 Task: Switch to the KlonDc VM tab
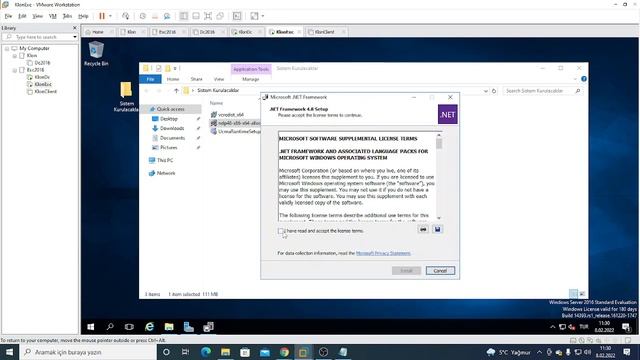click(x=245, y=32)
